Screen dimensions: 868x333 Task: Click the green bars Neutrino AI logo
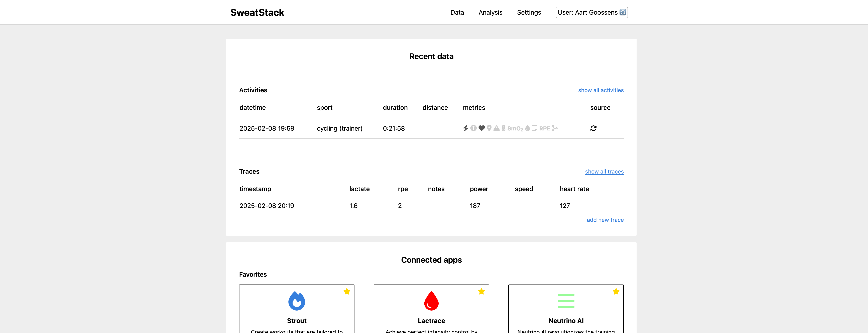566,301
